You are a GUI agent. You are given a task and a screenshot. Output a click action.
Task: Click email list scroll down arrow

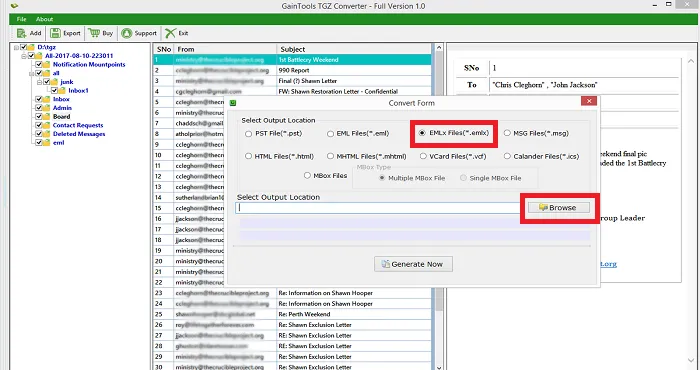click(x=438, y=367)
